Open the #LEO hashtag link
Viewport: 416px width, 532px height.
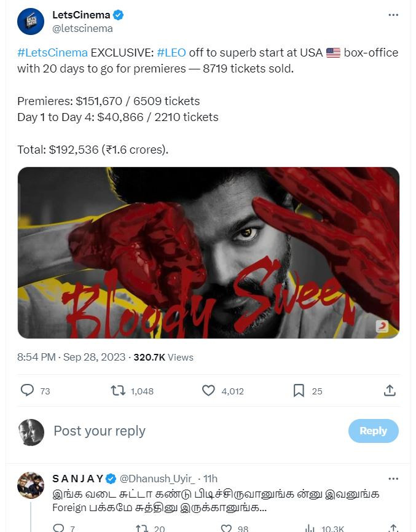pyautogui.click(x=171, y=52)
